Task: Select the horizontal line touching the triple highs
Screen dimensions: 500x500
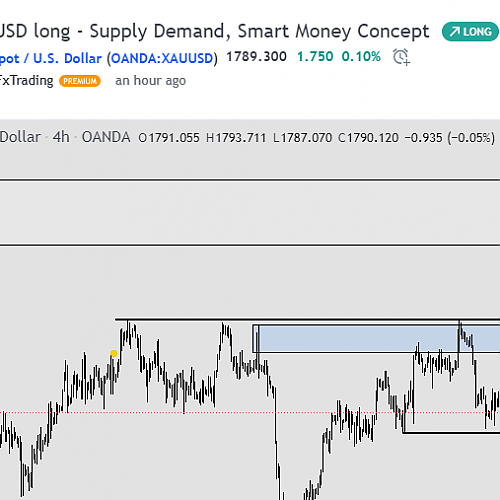Action: [307, 320]
